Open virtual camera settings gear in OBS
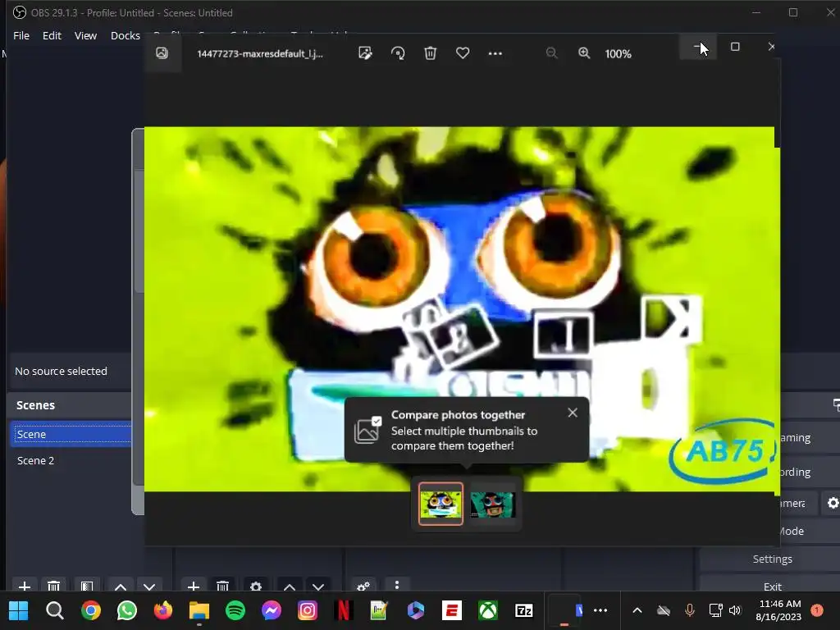The image size is (840, 630). (x=833, y=503)
